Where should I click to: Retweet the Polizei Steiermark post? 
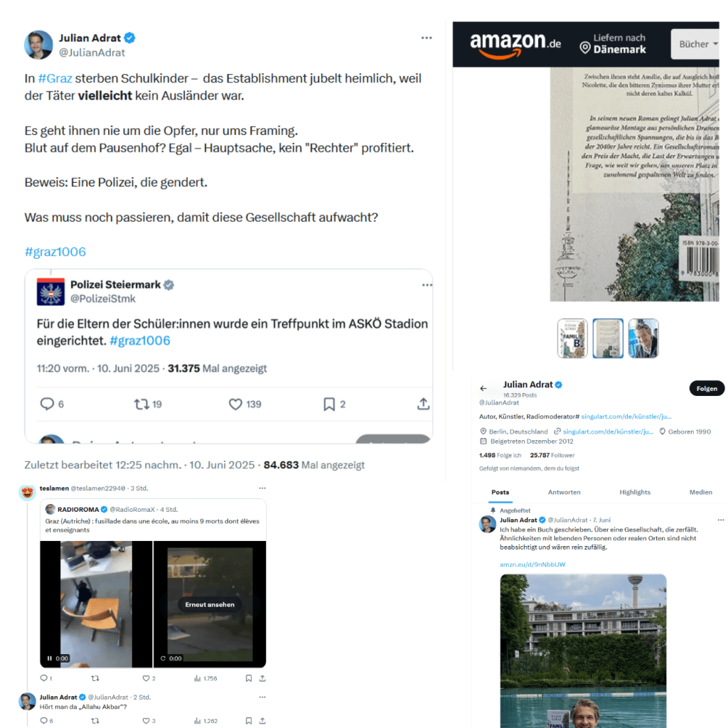click(x=141, y=405)
